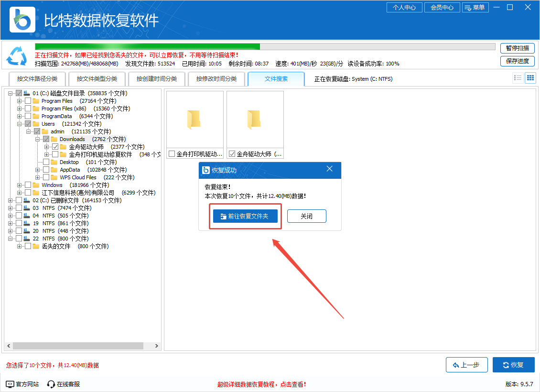Uncheck the 金舟驱动大师 thumbnail checkbox
540x392 pixels.
point(232,154)
